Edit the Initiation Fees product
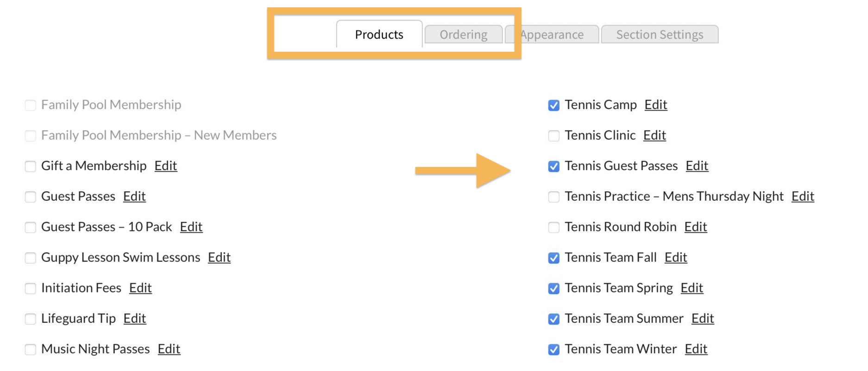This screenshot has height=371, width=868. coord(140,288)
